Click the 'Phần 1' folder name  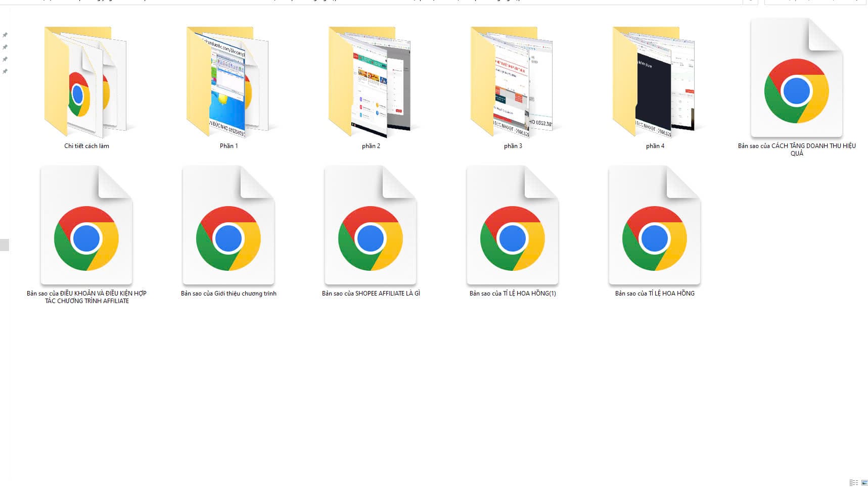coord(229,146)
